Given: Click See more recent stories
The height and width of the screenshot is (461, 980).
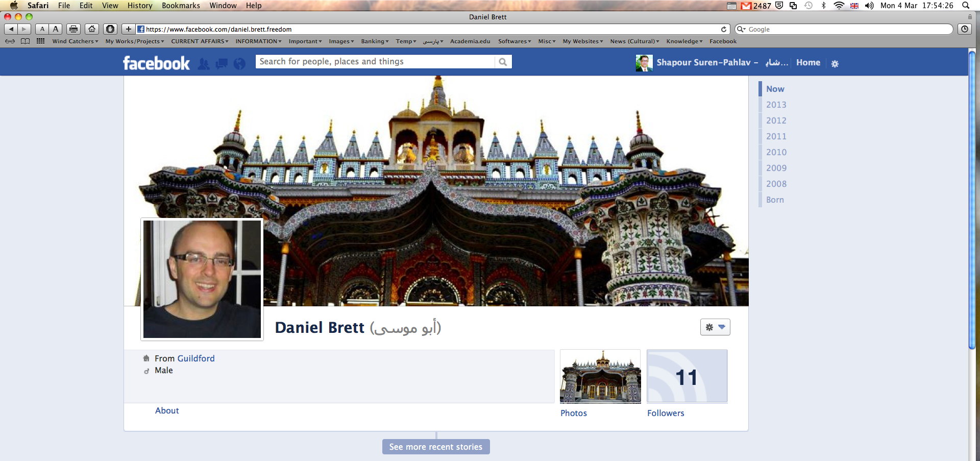Looking at the screenshot, I should point(435,446).
